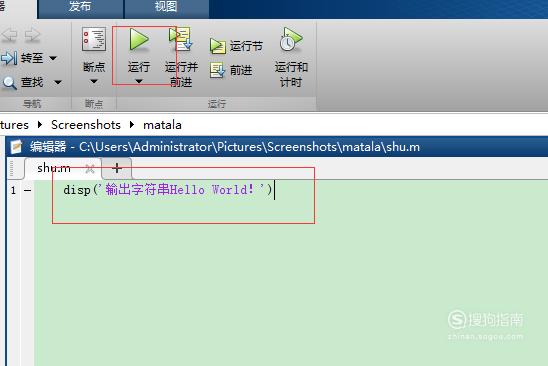This screenshot has width=548, height=366.
Task: Click line number 1 in gutter
Action: click(x=13, y=191)
